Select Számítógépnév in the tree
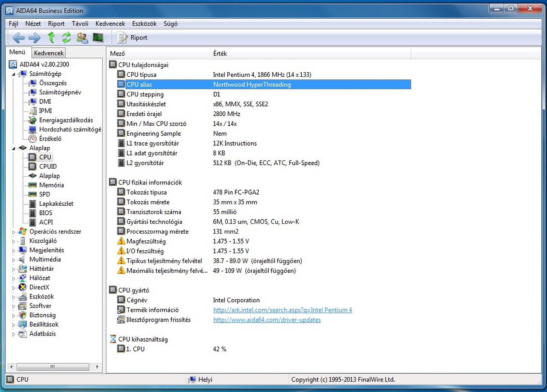Viewport: 547px width, 392px height. (60, 92)
